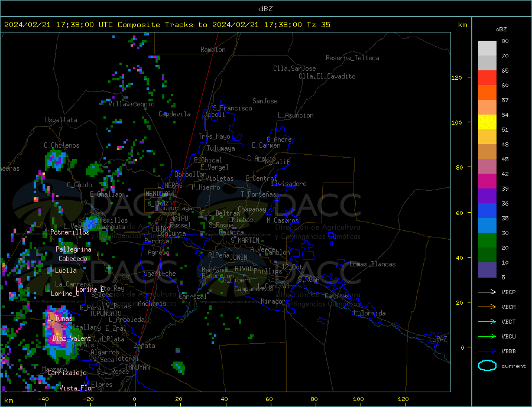Click the orange VBCR arrow icon
This screenshot has height=407, width=532.
coord(487,307)
